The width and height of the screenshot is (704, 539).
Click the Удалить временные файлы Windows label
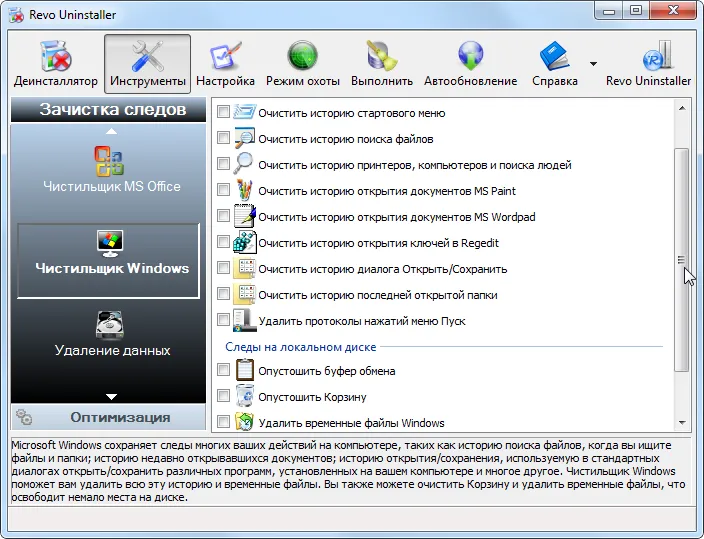click(x=351, y=423)
